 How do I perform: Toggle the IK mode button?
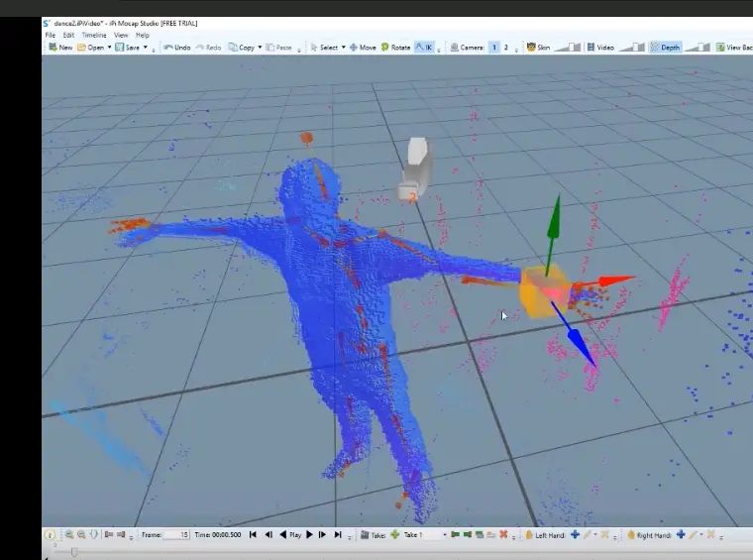[424, 47]
